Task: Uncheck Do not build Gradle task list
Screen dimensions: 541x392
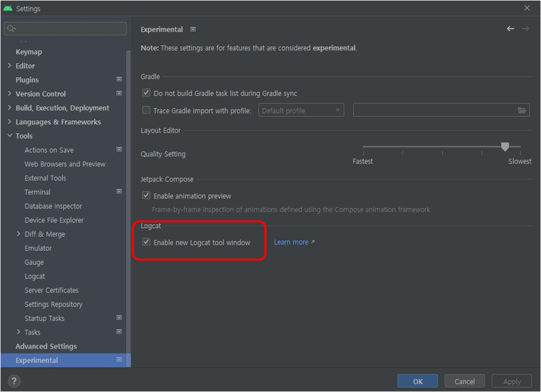Action: click(146, 93)
